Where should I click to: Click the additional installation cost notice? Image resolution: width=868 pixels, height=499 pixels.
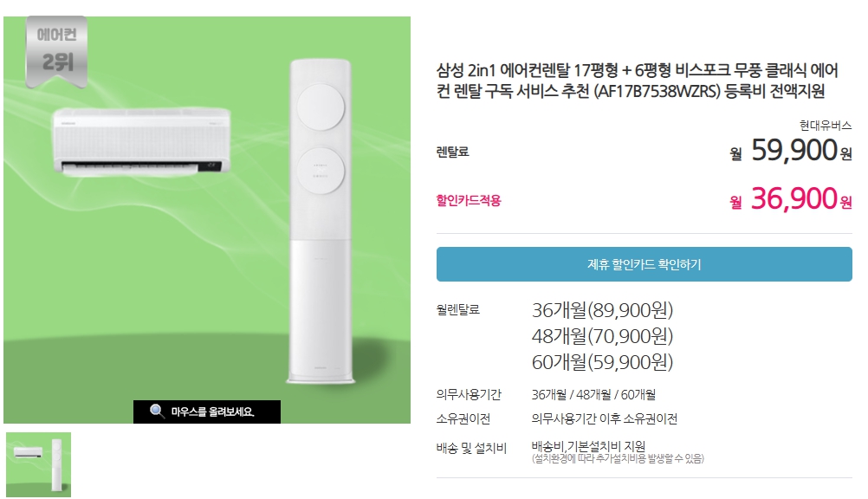618,458
